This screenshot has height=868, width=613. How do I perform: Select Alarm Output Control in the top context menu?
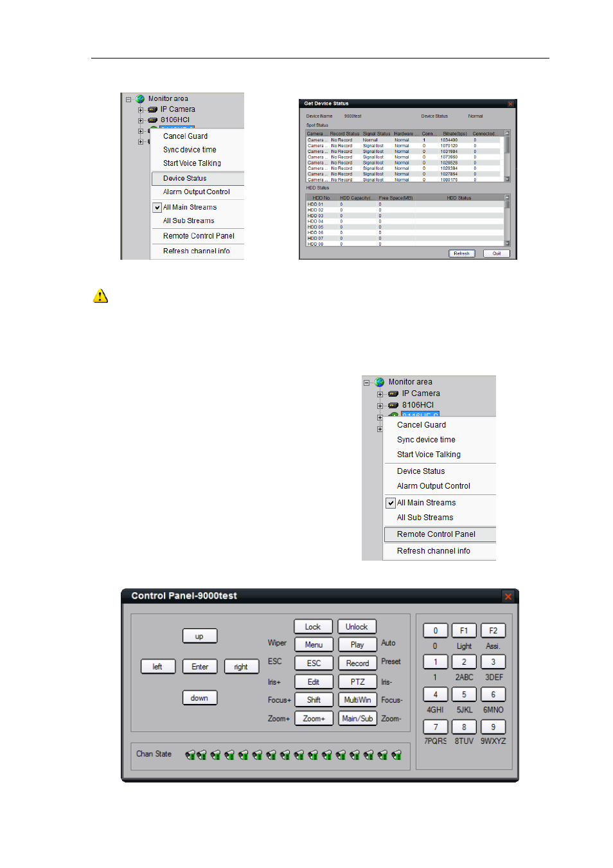click(198, 192)
